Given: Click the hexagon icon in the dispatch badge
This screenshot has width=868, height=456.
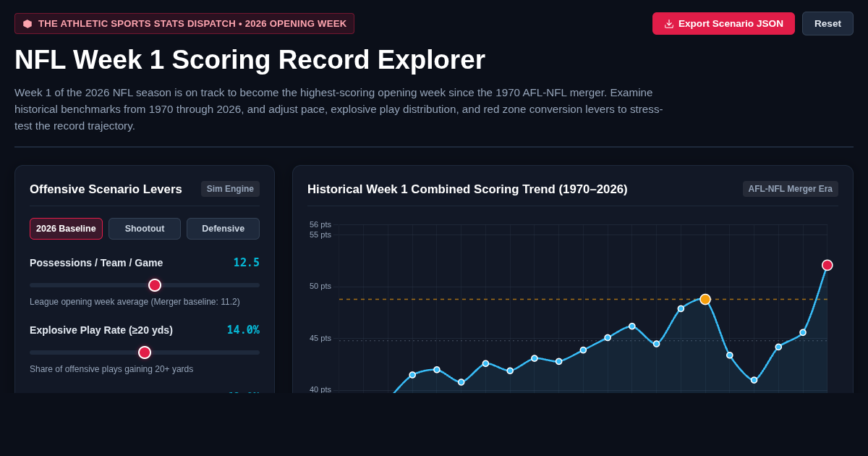Looking at the screenshot, I should [x=27, y=24].
